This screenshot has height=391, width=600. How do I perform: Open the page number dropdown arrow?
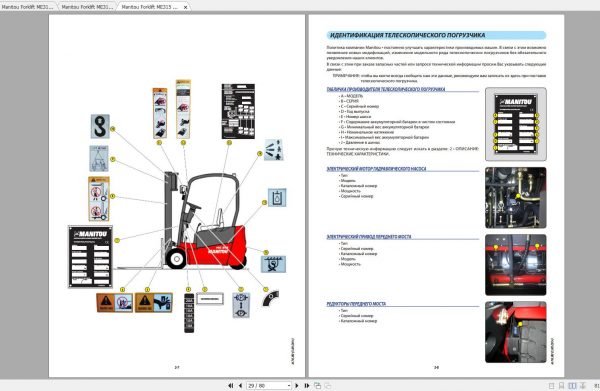coord(289,386)
